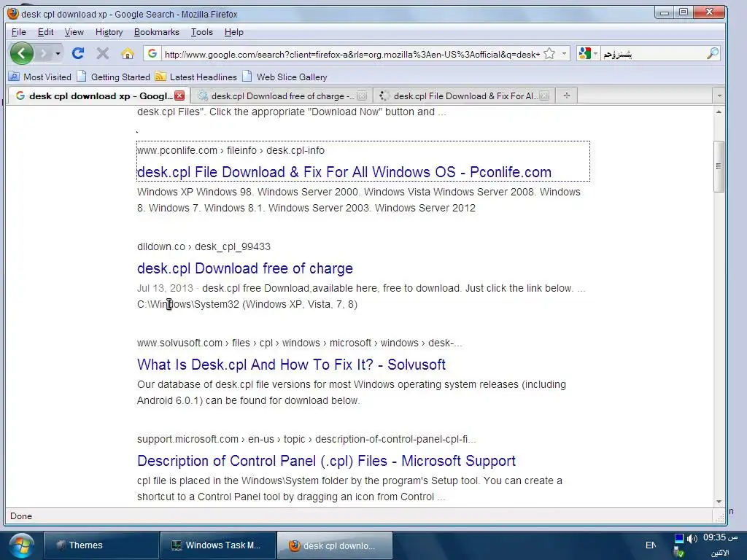
Task: Click the Forward navigation arrow
Action: [x=43, y=54]
